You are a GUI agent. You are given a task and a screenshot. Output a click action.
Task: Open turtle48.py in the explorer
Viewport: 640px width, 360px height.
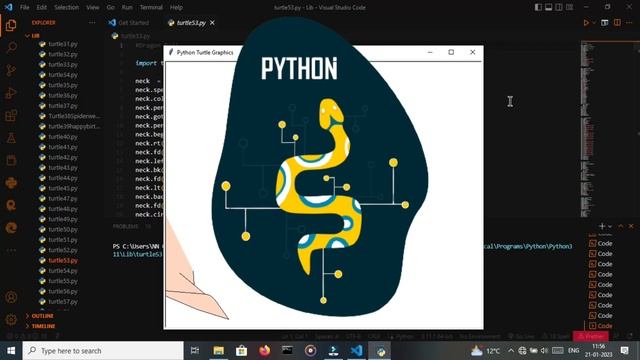coord(62,209)
